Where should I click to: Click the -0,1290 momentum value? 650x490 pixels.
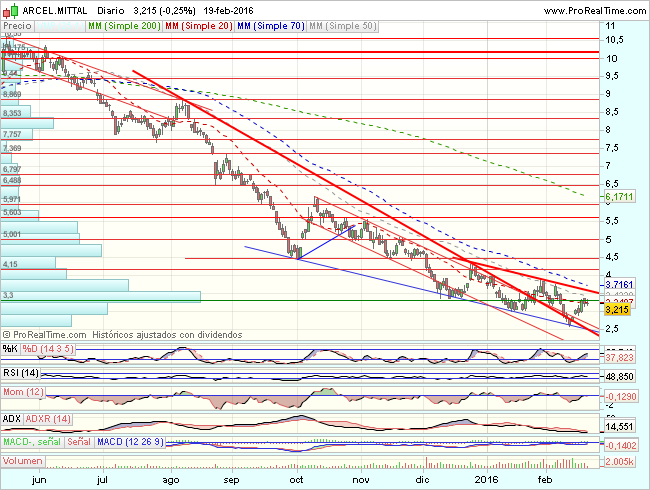pos(620,397)
